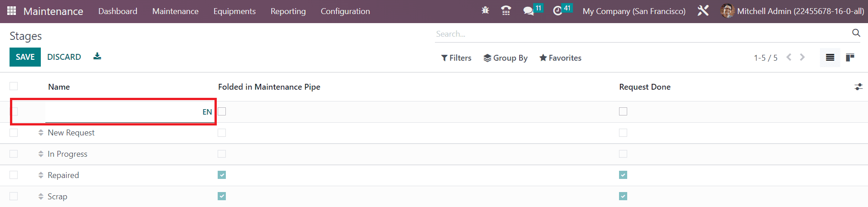Viewport: 868px width, 207px height.
Task: Click the DISCARD button
Action: click(64, 57)
